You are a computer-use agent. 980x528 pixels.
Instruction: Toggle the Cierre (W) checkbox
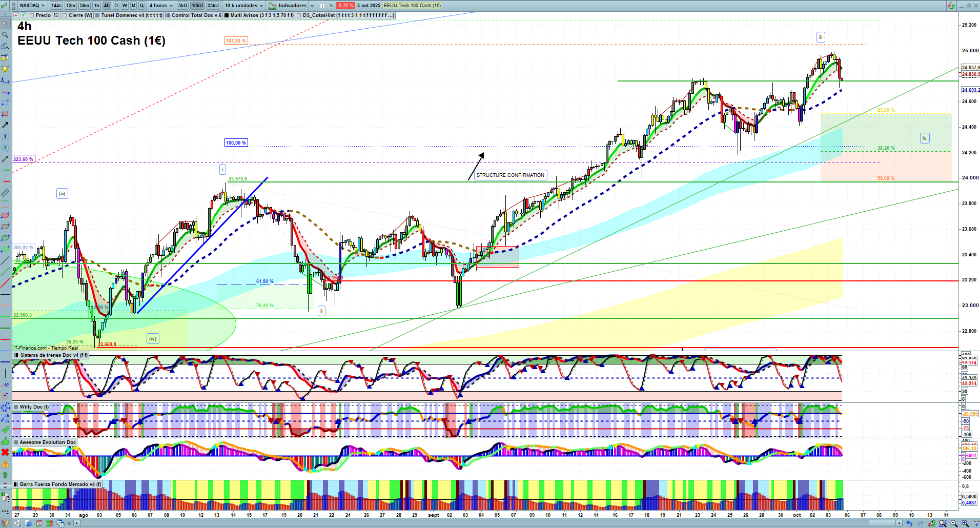tap(65, 15)
